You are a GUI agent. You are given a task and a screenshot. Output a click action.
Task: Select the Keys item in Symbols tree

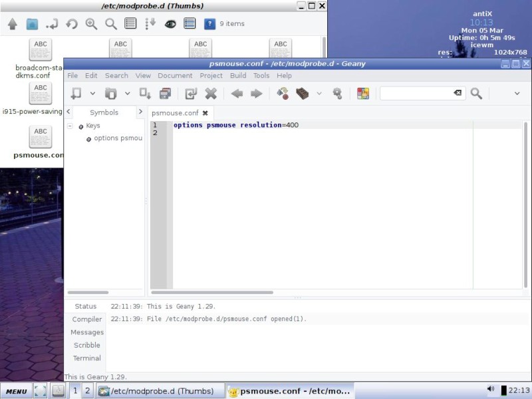pyautogui.click(x=92, y=126)
